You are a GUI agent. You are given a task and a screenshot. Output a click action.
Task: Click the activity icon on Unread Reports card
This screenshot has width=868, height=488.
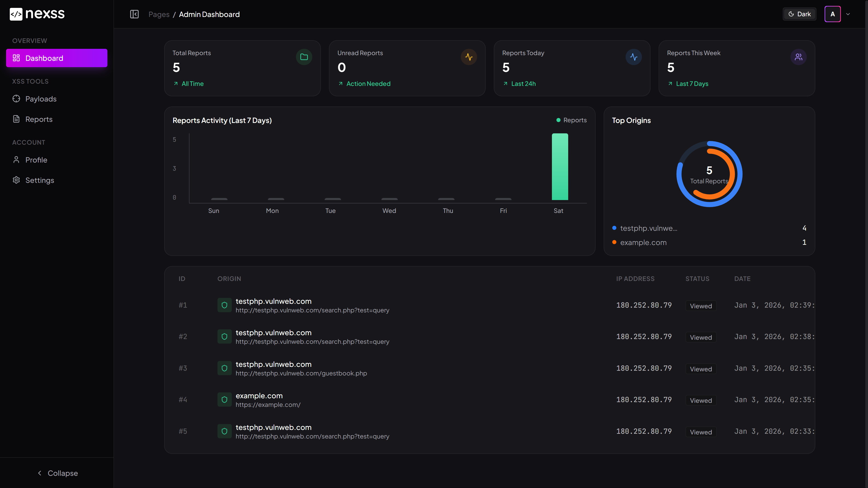(x=469, y=57)
